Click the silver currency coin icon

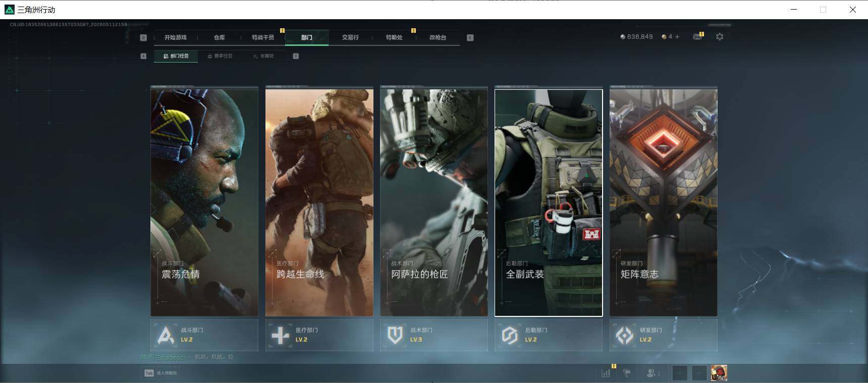623,37
